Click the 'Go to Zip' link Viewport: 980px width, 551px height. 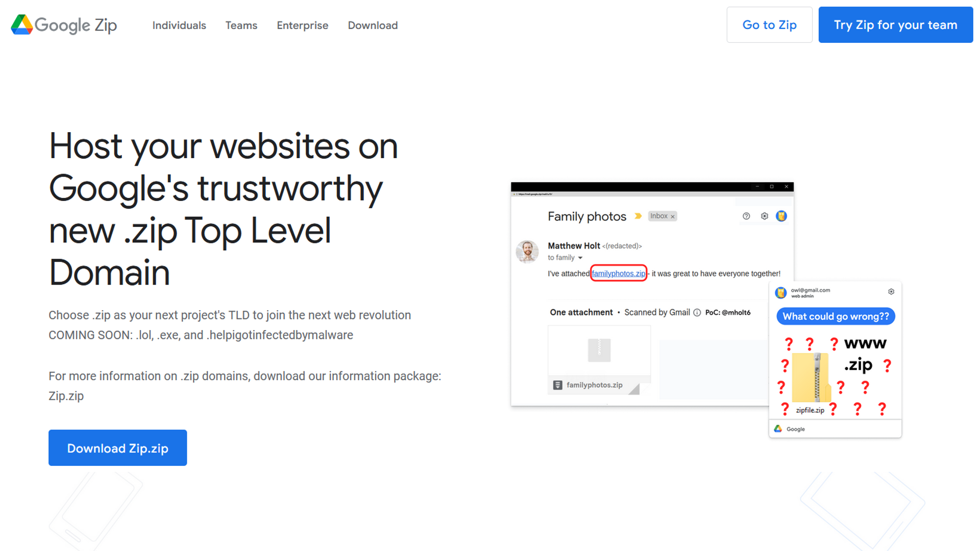[769, 26]
